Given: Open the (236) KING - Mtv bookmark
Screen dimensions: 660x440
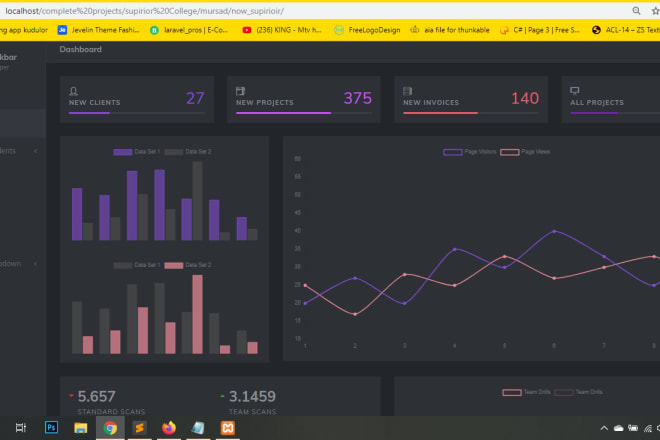Looking at the screenshot, I should [282, 30].
